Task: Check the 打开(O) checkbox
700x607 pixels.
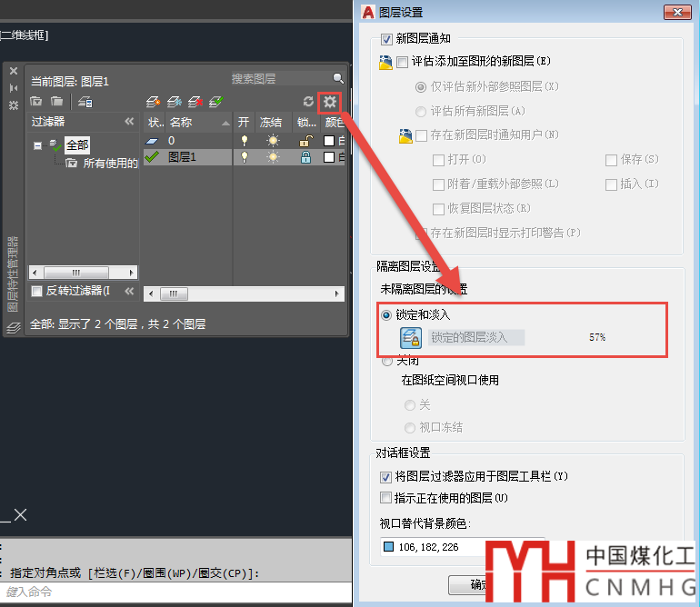Action: (x=438, y=160)
